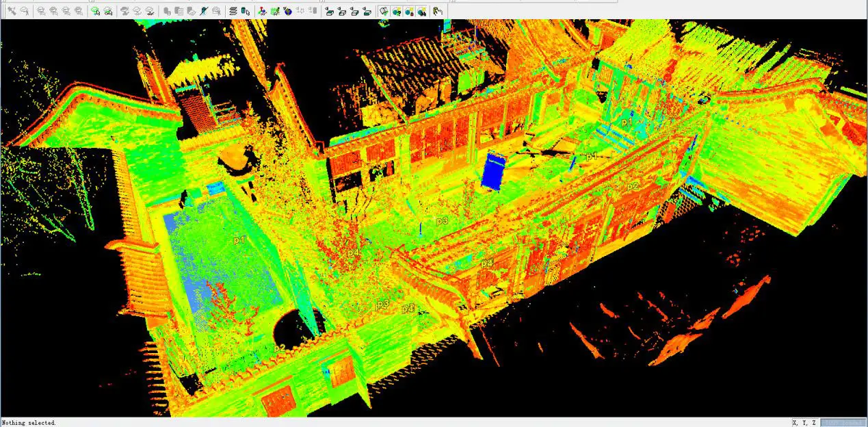Open the layers stack icon
Image resolution: width=868 pixels, height=427 pixels.
point(233,11)
